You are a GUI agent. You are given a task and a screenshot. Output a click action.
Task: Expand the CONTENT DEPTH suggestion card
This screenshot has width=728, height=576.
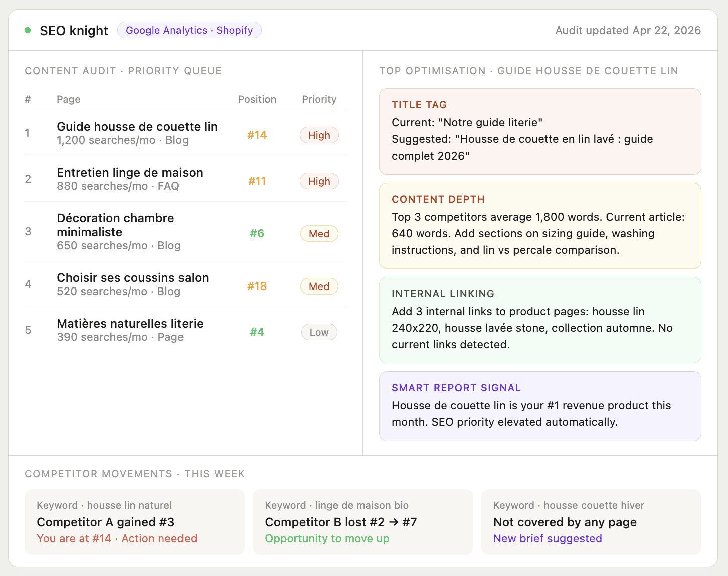pos(540,225)
